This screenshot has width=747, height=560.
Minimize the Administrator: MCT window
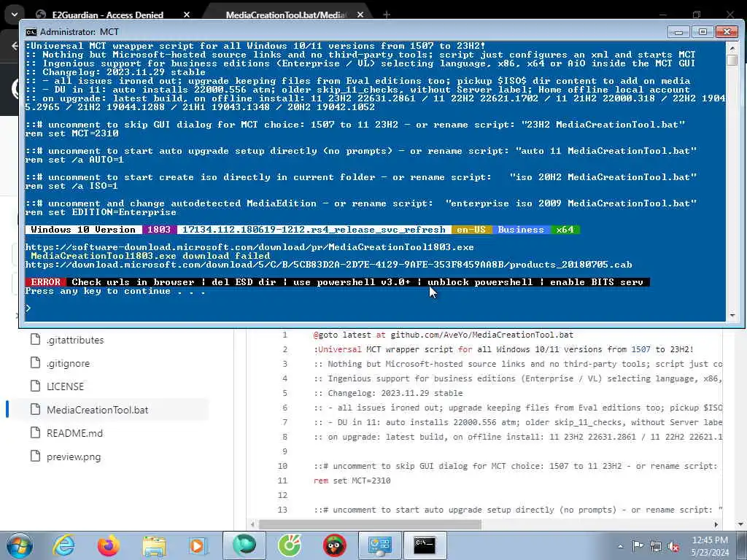click(x=678, y=32)
